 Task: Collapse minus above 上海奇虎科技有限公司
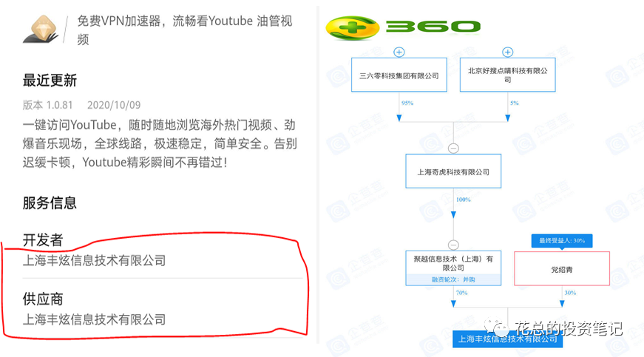[x=453, y=148]
